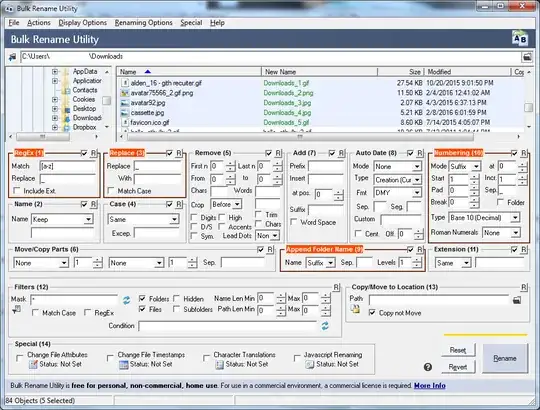Open the Numbering Mode dropdown set to Suffix

click(465, 167)
